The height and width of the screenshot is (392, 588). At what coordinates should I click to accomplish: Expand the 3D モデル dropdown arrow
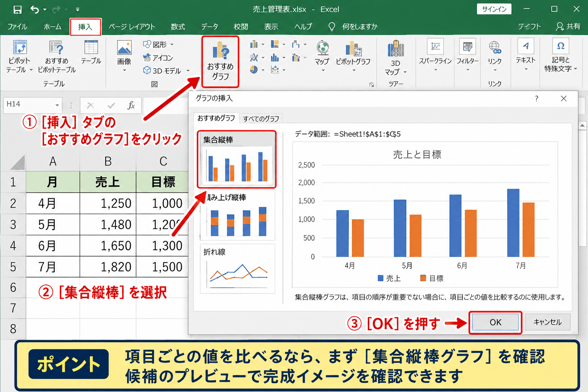188,70
